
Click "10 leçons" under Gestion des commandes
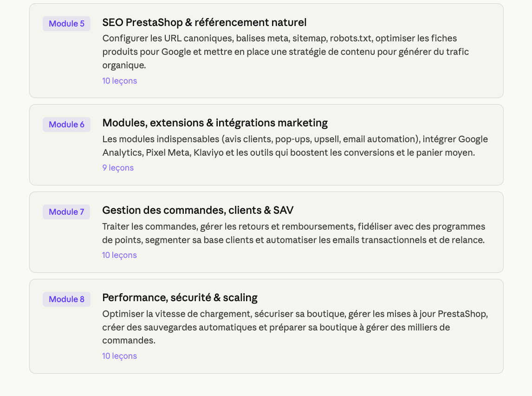(119, 255)
